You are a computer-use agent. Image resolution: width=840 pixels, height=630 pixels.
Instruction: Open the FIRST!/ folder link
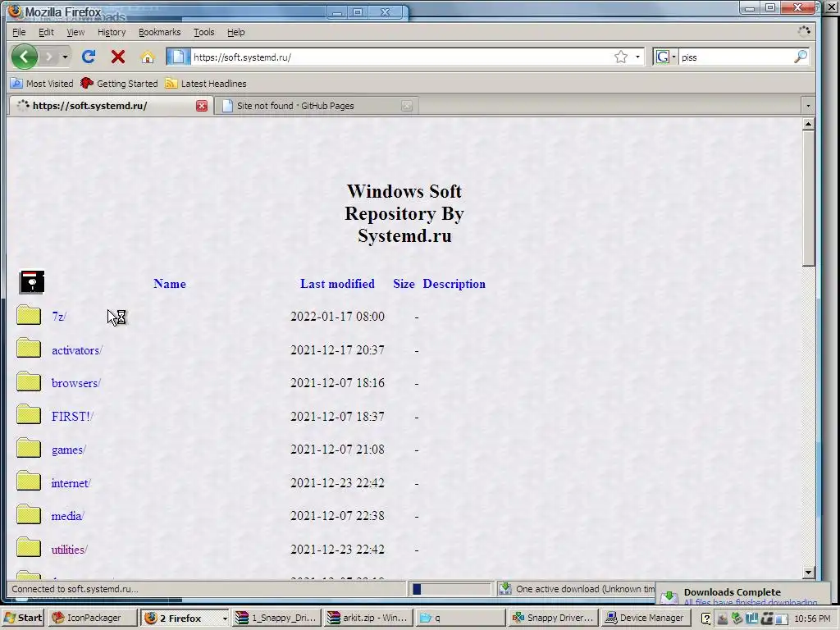point(72,416)
